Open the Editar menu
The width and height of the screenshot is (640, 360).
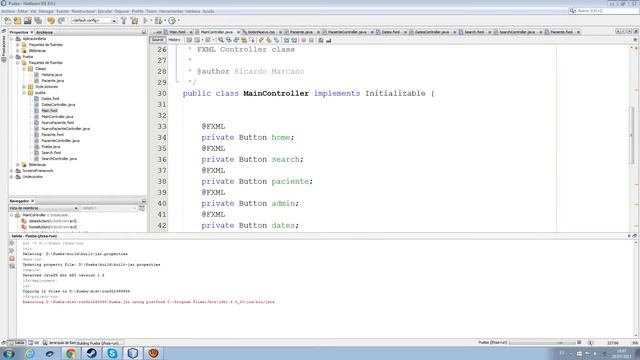(x=23, y=11)
